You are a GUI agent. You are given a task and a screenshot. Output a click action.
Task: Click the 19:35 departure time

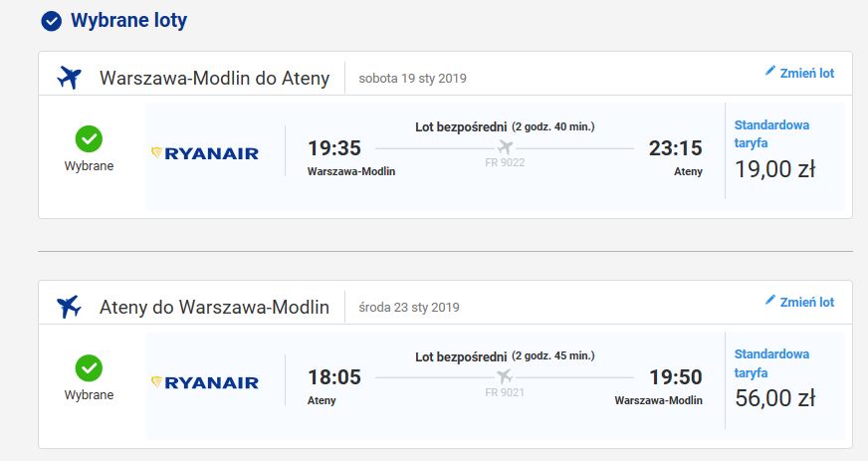[334, 148]
